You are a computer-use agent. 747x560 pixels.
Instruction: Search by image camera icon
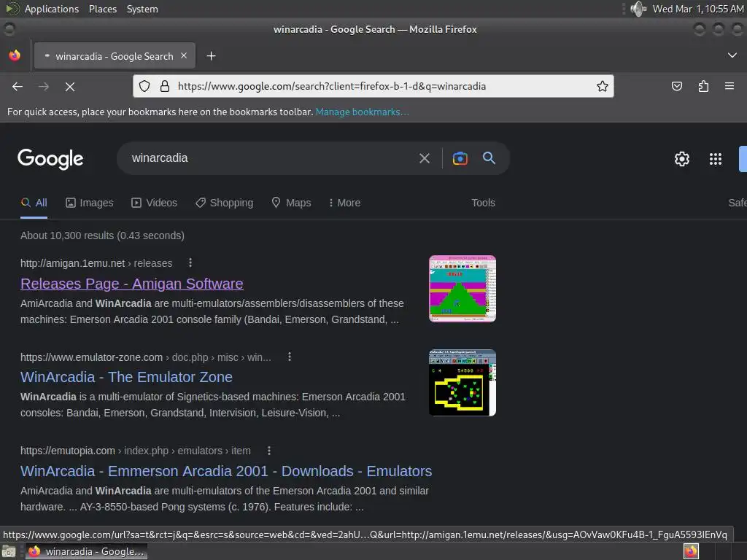point(460,158)
